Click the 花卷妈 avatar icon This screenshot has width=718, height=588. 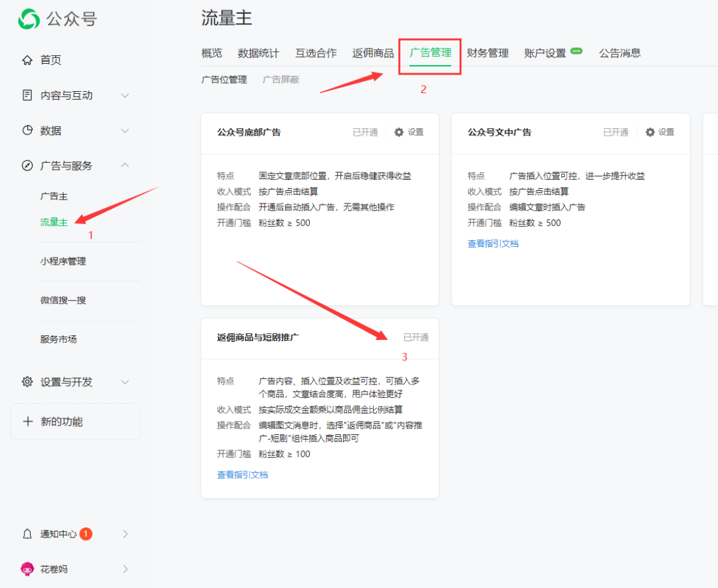[27, 569]
